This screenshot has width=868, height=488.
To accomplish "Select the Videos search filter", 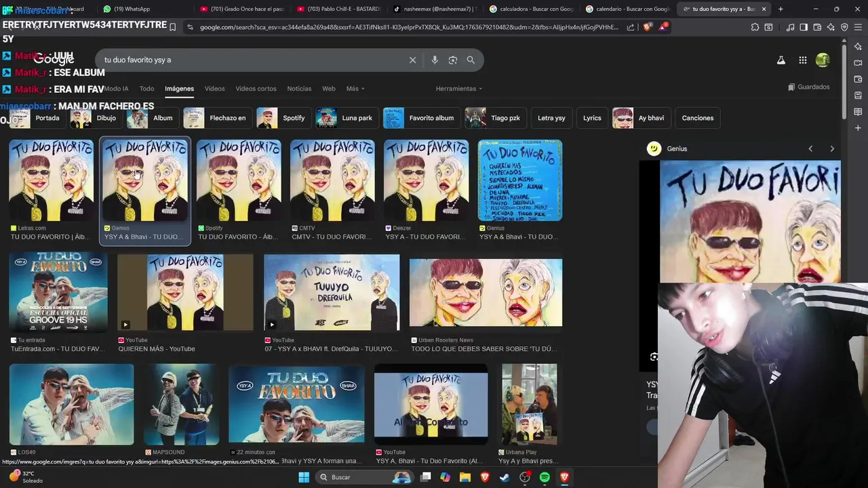I will 214,89.
